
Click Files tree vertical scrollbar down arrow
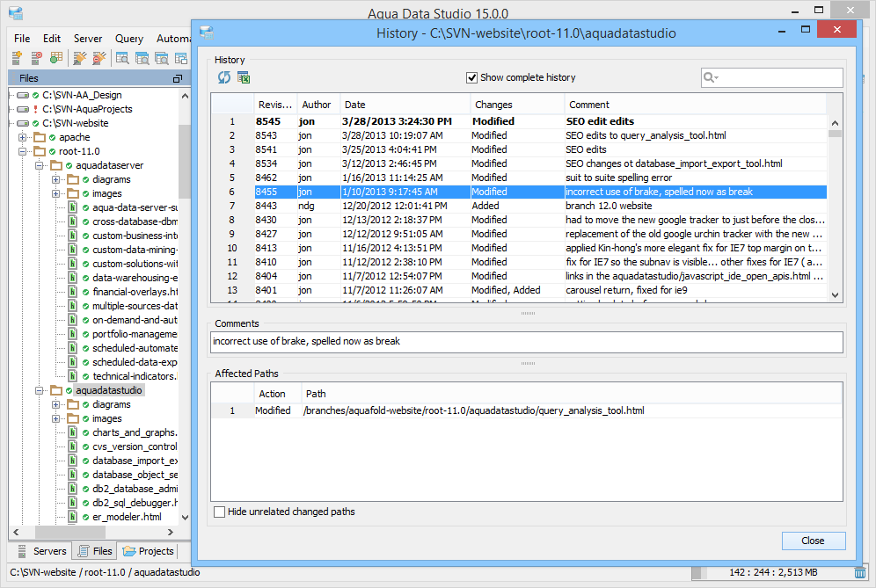click(185, 518)
